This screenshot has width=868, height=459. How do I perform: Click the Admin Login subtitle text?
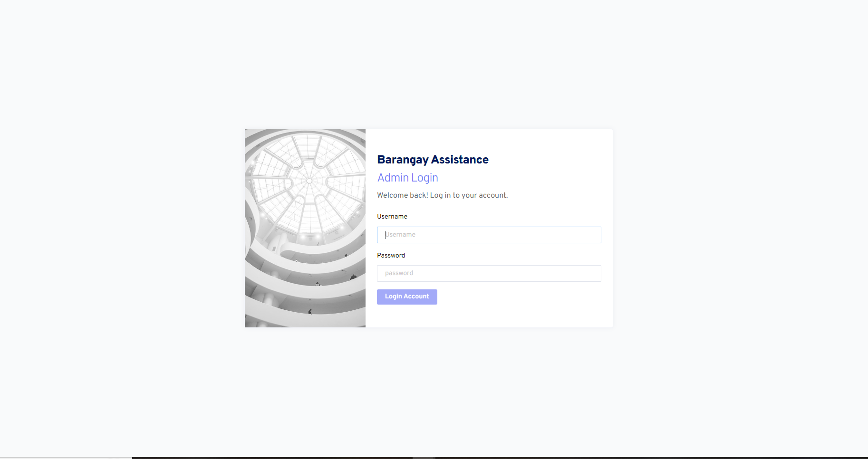tap(407, 178)
